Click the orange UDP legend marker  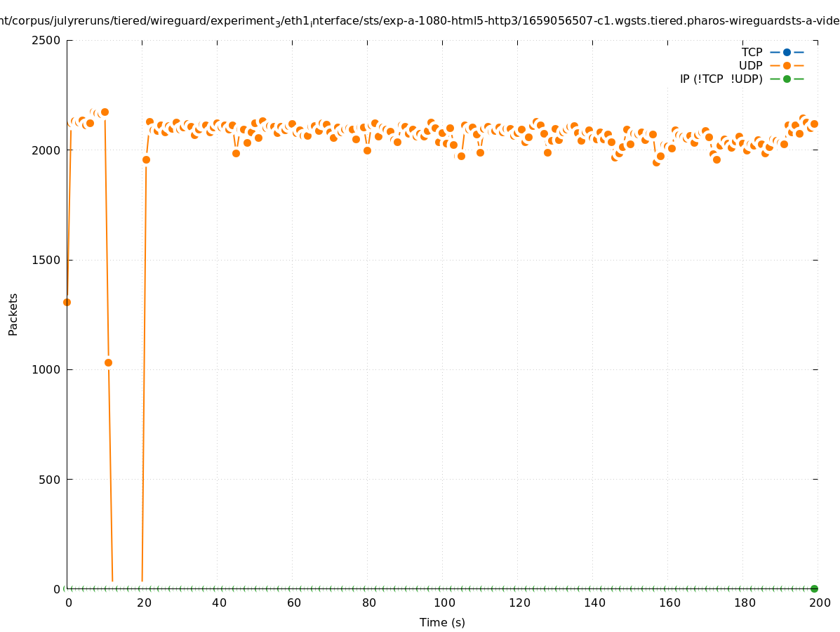[x=787, y=65]
